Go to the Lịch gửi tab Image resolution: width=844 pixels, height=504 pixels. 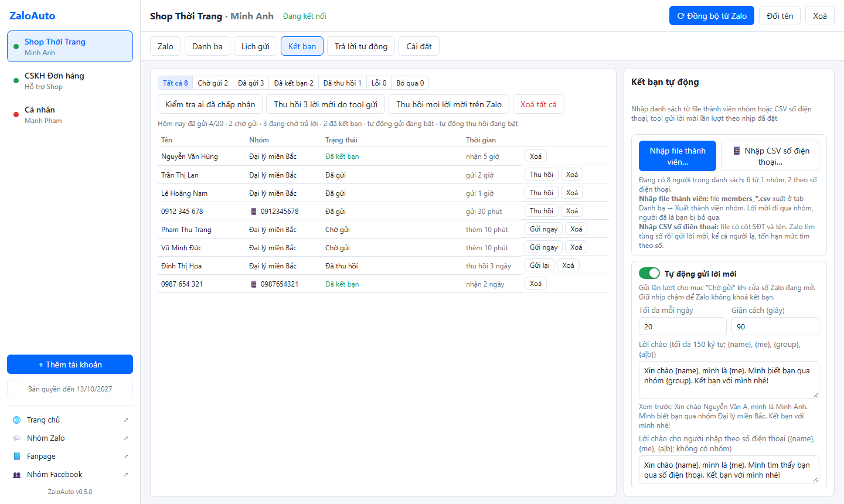pos(256,46)
